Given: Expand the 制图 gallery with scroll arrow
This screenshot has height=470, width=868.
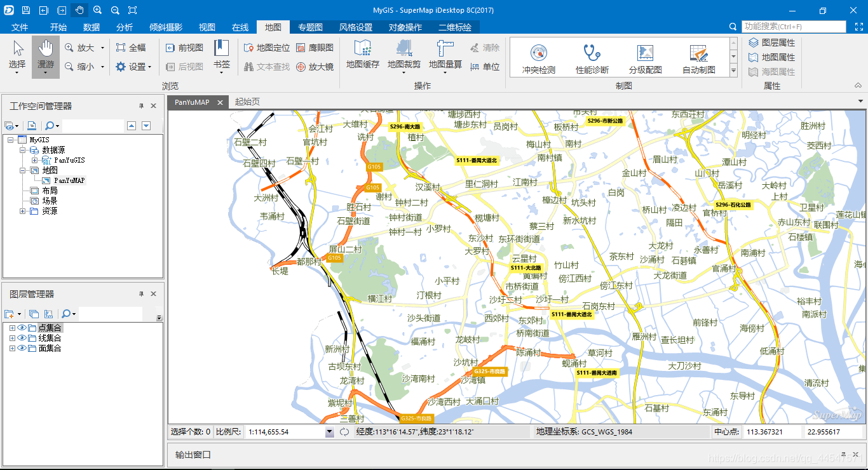Looking at the screenshot, I should pos(734,72).
